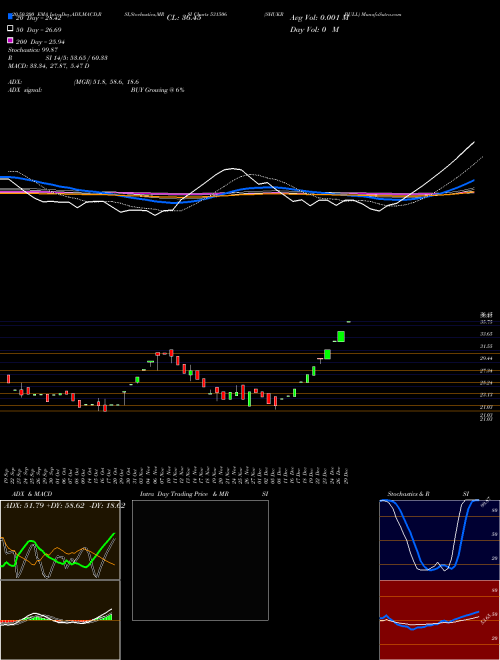Click the large green candle near 33.65
The height and width of the screenshot is (660, 500).
[x=341, y=336]
